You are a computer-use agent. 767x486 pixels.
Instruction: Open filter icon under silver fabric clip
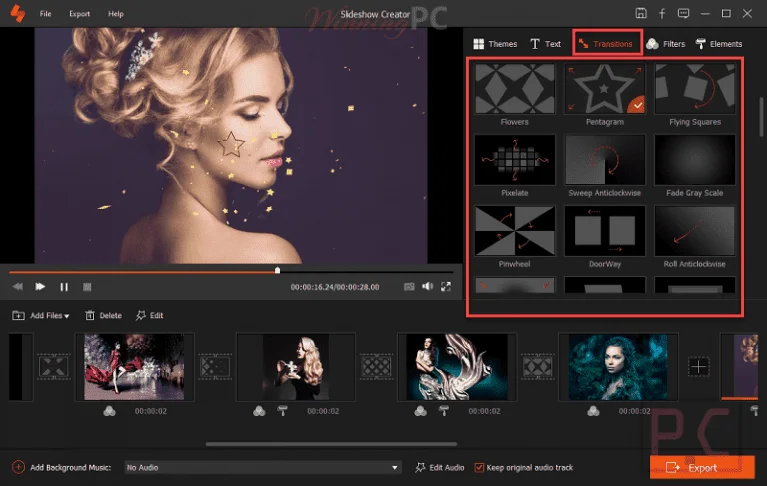pyautogui.click(x=420, y=411)
